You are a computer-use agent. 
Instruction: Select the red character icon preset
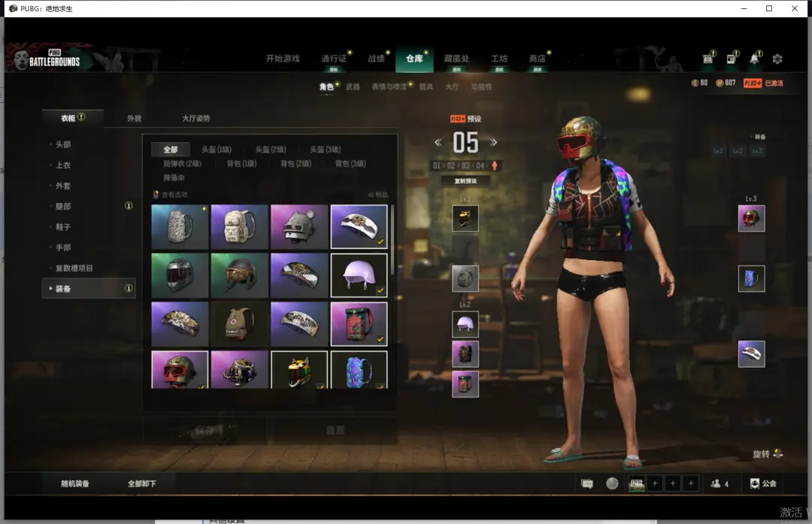495,165
